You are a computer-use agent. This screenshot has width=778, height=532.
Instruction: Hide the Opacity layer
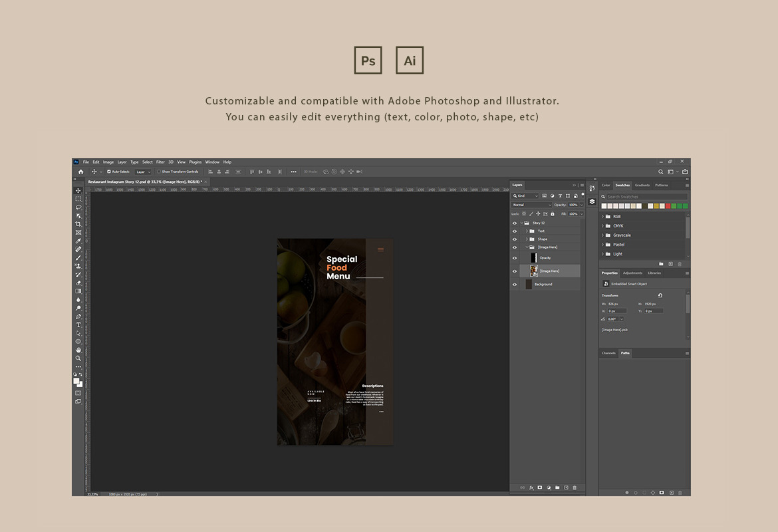click(515, 258)
